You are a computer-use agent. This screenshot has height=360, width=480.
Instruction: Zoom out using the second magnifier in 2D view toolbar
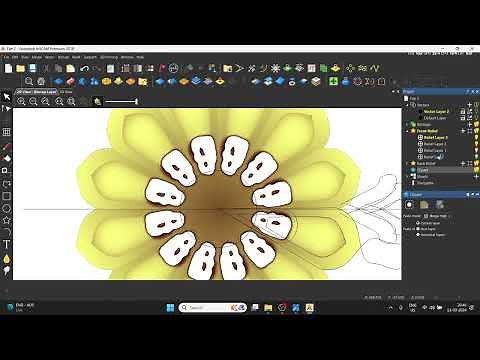coord(33,101)
